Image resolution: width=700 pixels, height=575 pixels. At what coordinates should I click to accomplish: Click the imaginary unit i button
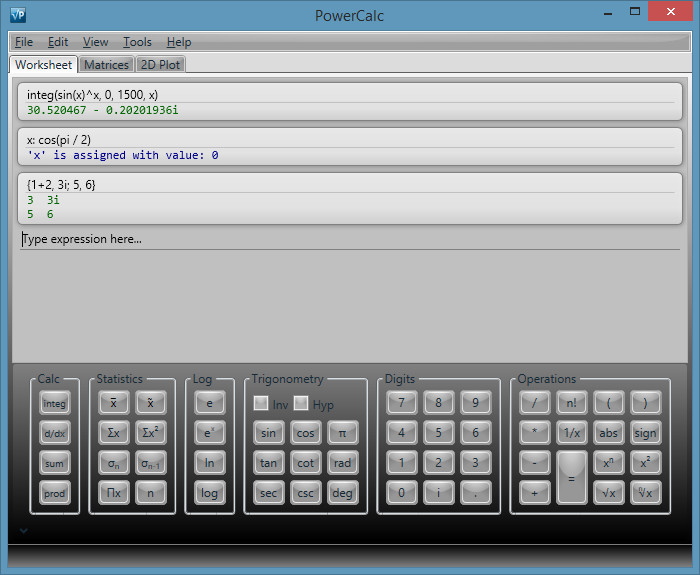click(438, 493)
